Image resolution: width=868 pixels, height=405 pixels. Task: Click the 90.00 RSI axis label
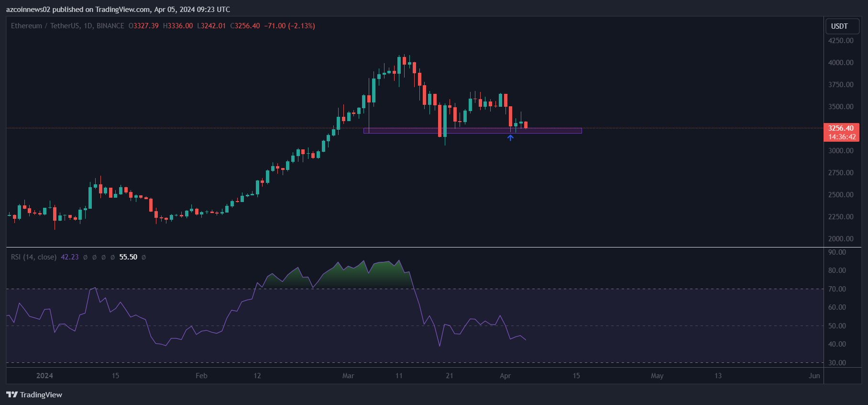(x=837, y=252)
